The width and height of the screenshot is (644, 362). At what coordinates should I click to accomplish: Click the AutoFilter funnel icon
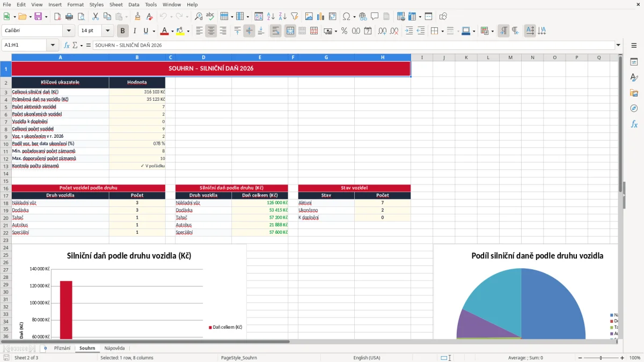[x=294, y=17]
